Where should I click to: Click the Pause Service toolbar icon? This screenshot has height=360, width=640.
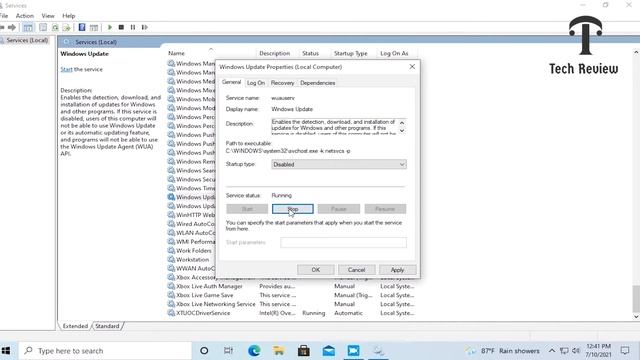[133, 27]
